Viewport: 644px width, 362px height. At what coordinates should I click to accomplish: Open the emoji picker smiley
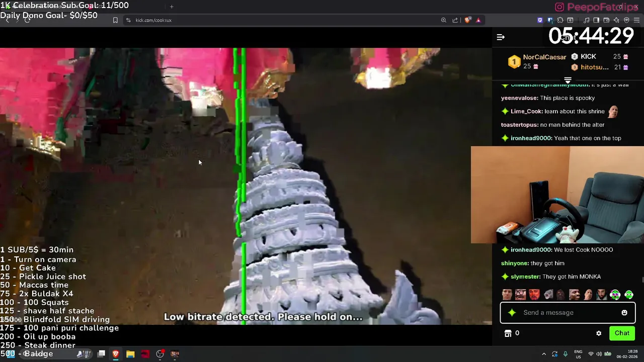(624, 313)
